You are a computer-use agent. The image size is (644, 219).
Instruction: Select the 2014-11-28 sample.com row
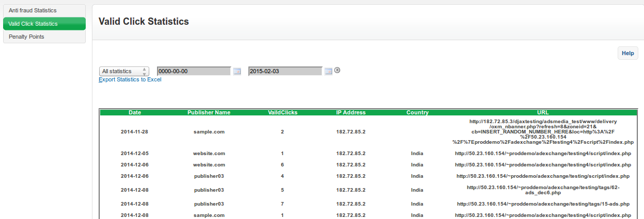209,132
